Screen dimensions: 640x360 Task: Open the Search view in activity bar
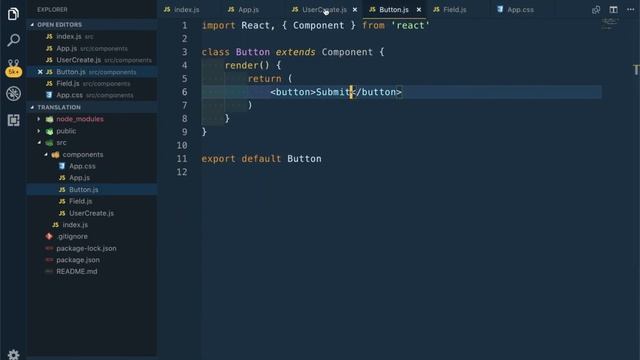(13, 40)
